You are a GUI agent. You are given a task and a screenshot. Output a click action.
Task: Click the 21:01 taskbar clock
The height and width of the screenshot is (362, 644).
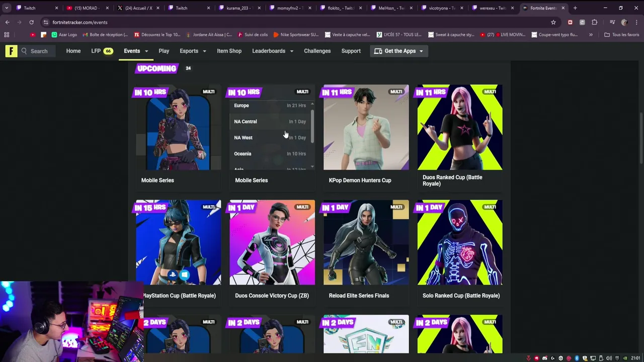(636, 358)
